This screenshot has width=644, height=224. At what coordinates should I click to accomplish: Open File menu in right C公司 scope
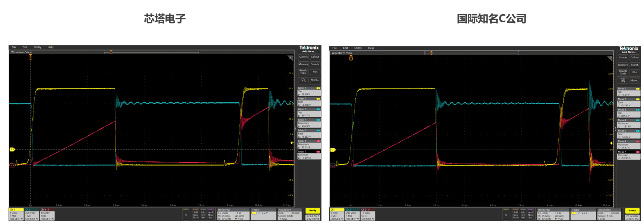pyautogui.click(x=334, y=48)
